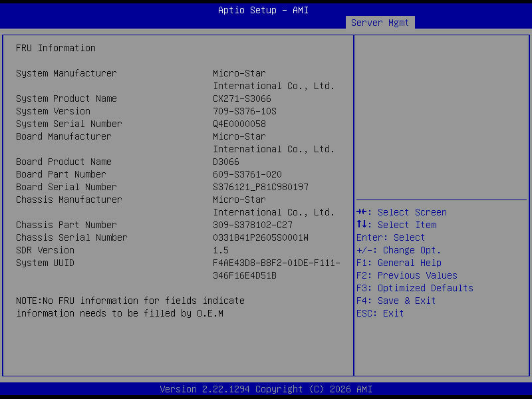Click the Chassis Serial Number label
This screenshot has width=532, height=399.
pos(72,237)
